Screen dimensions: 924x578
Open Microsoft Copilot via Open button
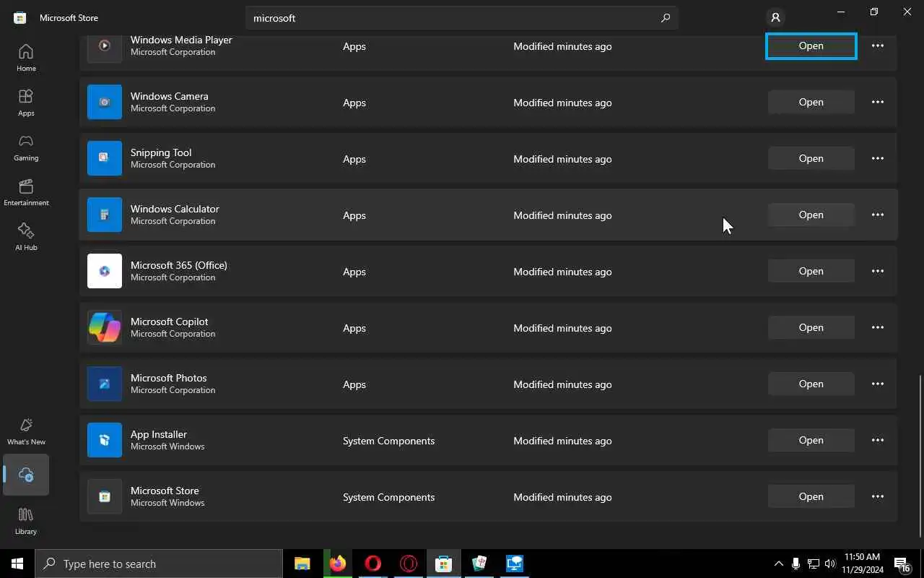(811, 327)
